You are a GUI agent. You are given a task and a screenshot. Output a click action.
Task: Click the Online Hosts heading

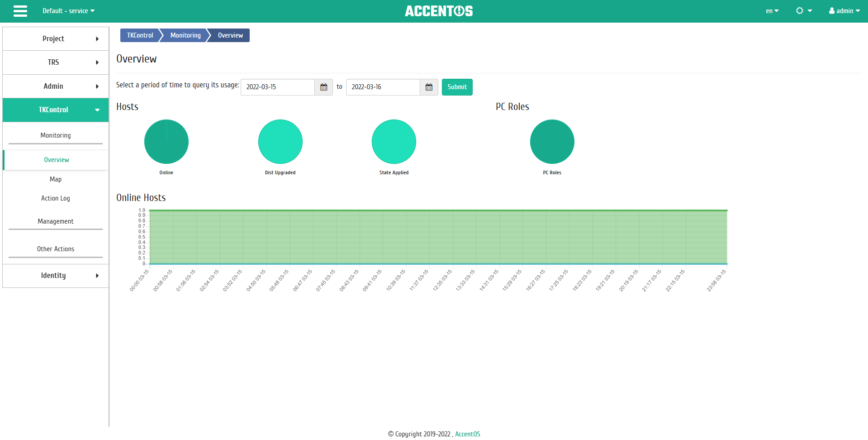click(141, 198)
